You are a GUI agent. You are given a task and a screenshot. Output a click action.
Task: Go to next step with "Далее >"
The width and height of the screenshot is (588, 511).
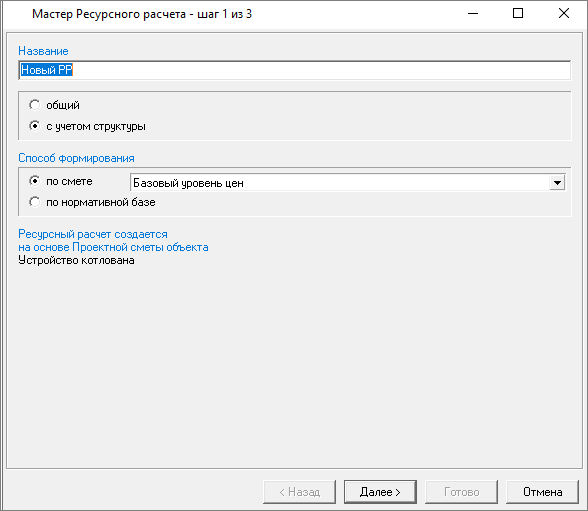pyautogui.click(x=380, y=492)
